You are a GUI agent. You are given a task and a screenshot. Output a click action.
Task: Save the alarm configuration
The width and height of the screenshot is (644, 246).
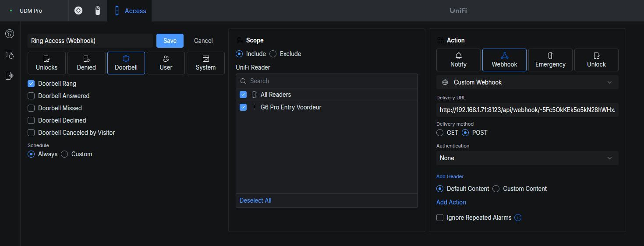[x=170, y=41]
